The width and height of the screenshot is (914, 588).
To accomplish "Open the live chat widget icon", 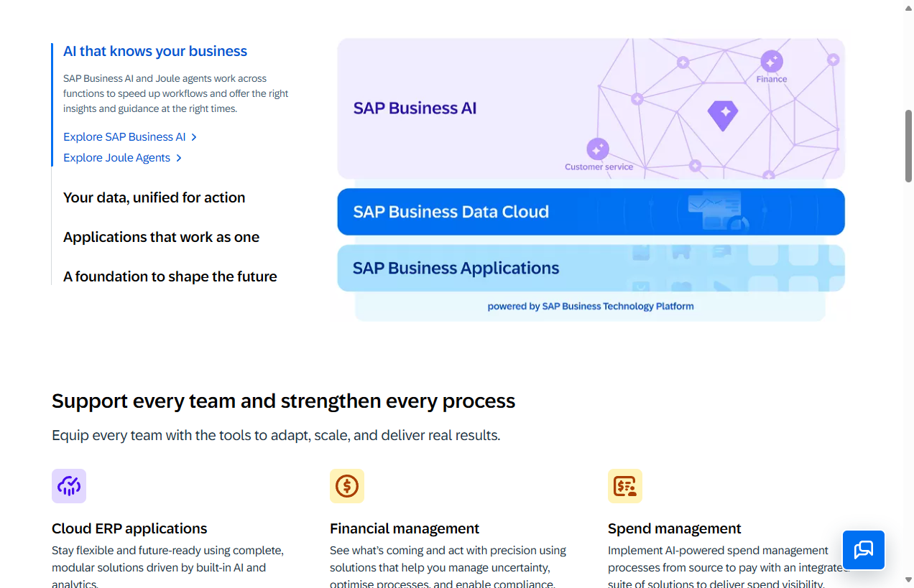I will point(863,550).
